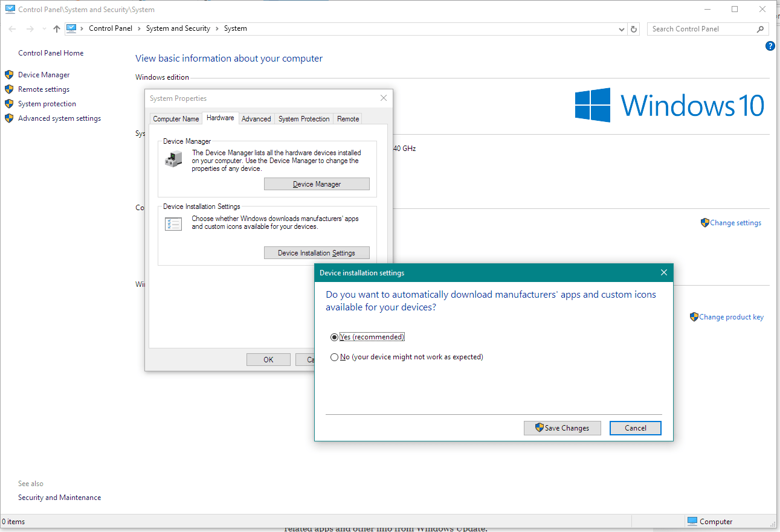Select the No radio option
780x532 pixels.
coord(334,357)
